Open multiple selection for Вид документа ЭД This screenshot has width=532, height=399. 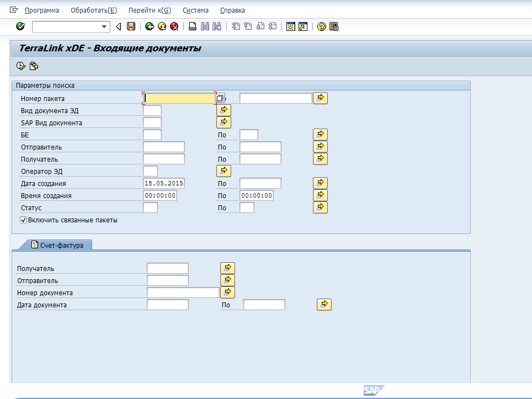pos(224,110)
